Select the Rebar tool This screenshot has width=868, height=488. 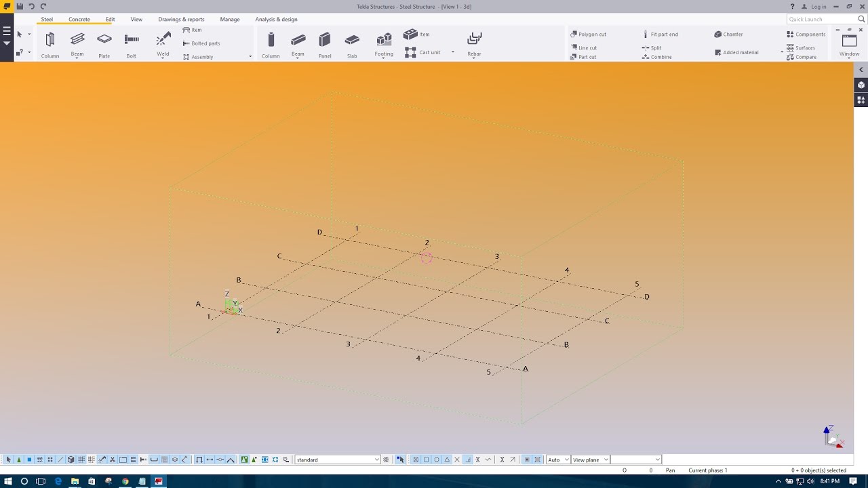(474, 43)
